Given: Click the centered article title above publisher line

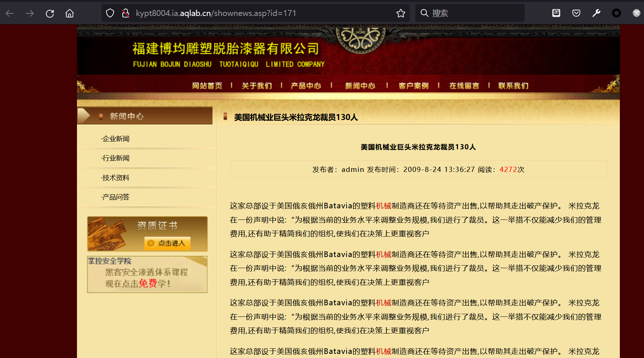Looking at the screenshot, I should tap(418, 147).
